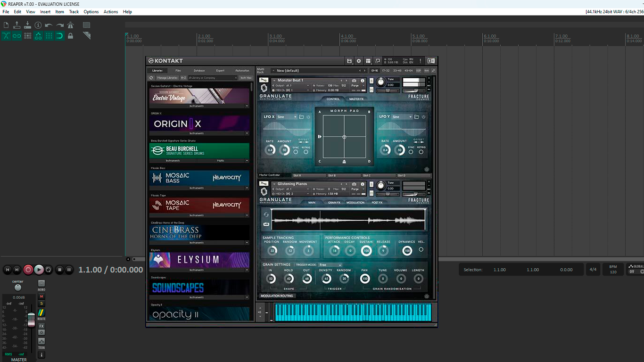Image resolution: width=644 pixels, height=362 pixels.
Task: Open Monster Beat 1 instrument name dropdown
Action: point(274,81)
